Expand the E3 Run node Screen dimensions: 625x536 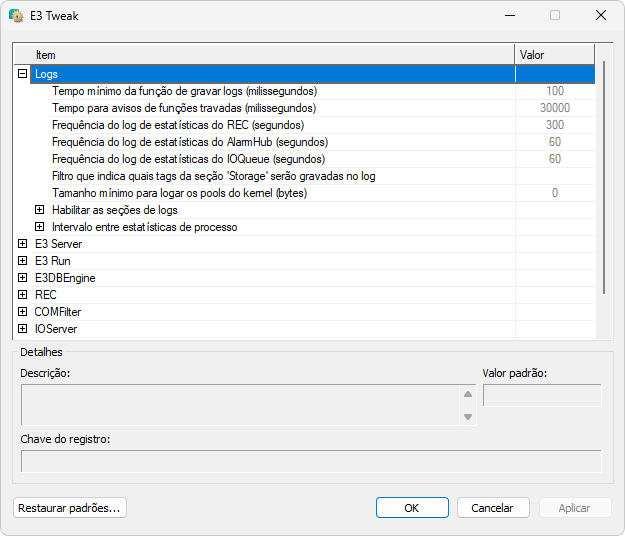point(23,261)
